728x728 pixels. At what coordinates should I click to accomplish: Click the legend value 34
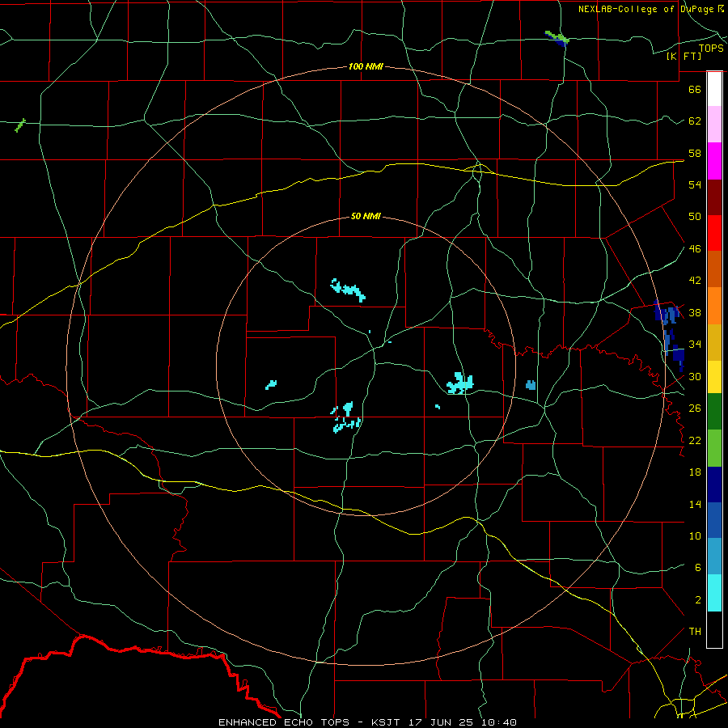coord(695,344)
